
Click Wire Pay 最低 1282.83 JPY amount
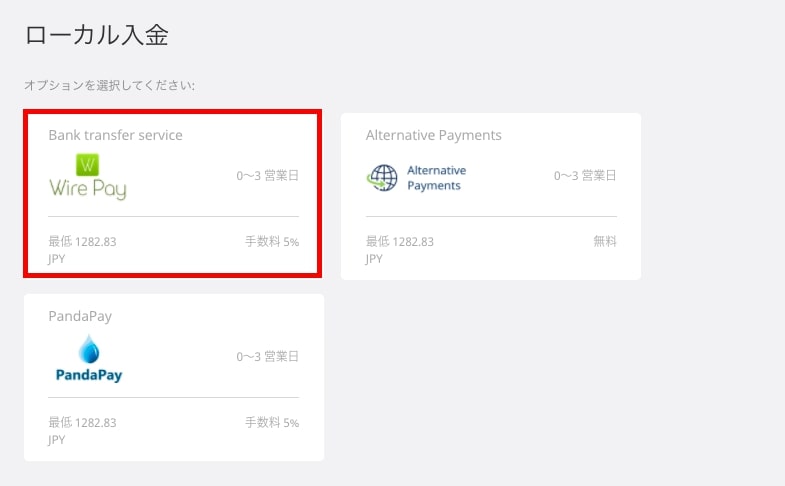[x=82, y=250]
